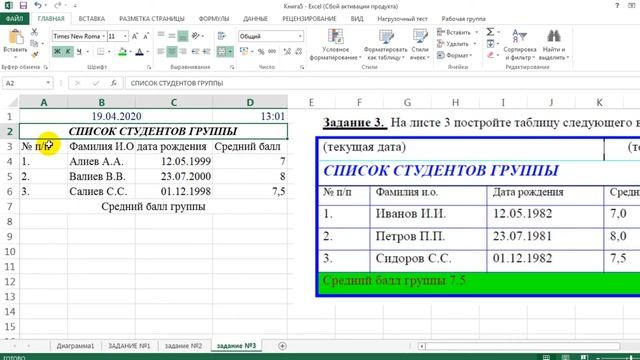Open sheet tab ЗАДАНИЕ №1
Viewport: 640px width, 360px height.
[129, 346]
